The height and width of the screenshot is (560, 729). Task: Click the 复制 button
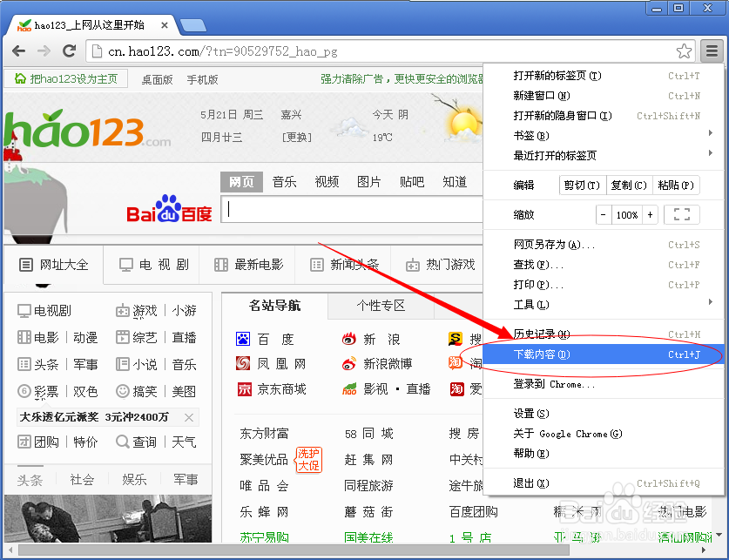[629, 185]
